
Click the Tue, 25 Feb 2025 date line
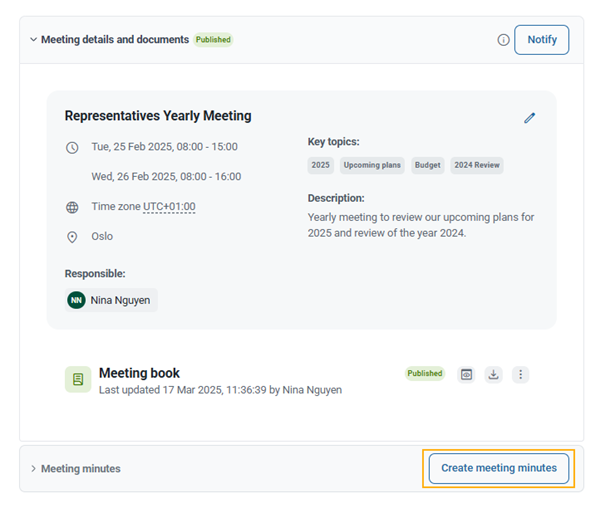[x=164, y=147]
